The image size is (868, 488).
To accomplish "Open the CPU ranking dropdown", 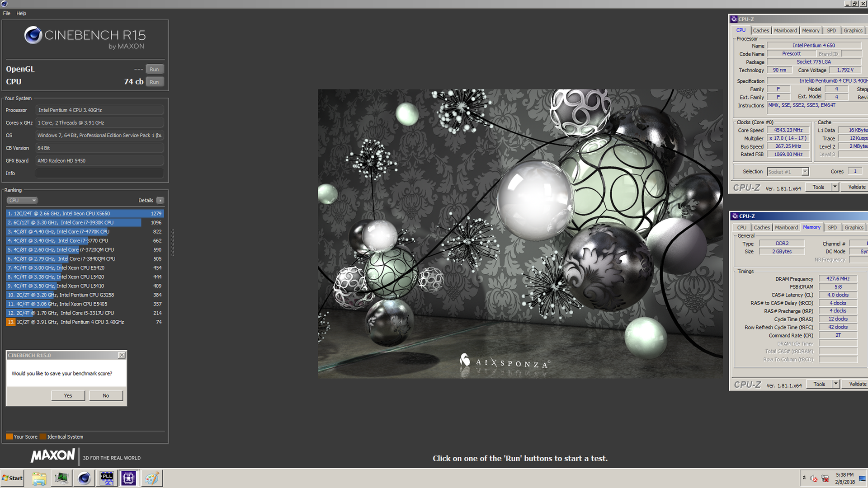I will [22, 200].
